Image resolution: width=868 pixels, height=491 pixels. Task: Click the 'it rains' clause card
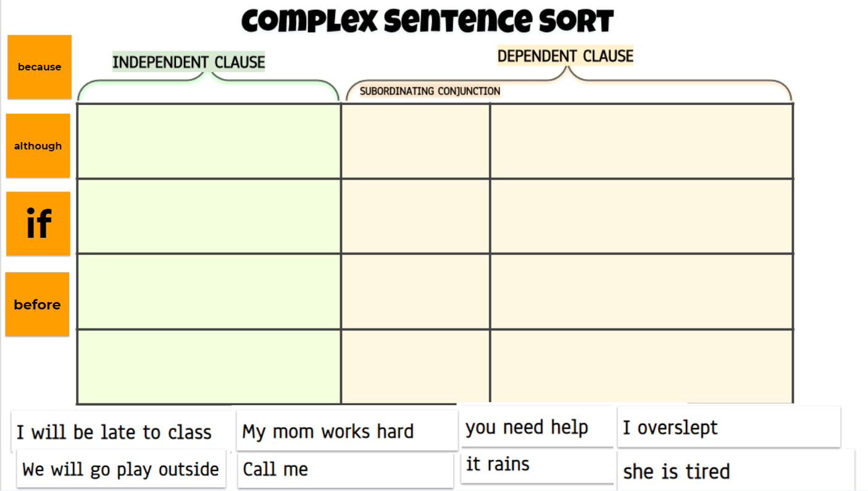click(x=537, y=465)
